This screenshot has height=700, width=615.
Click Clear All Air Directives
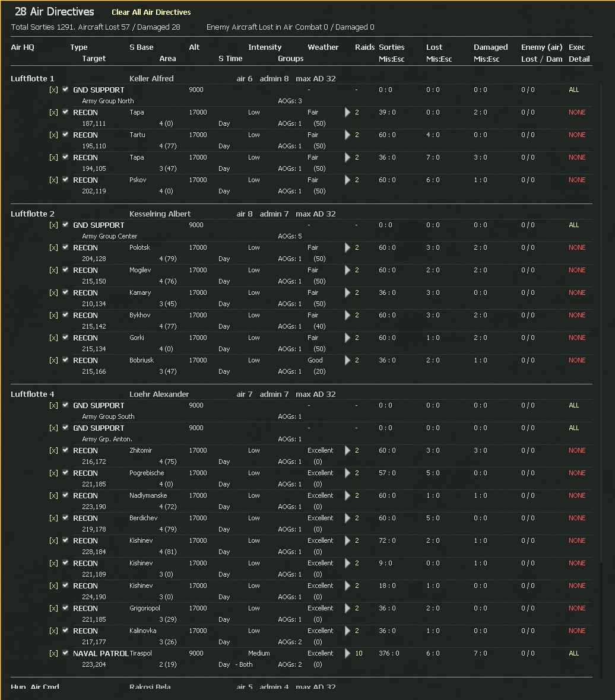[151, 12]
